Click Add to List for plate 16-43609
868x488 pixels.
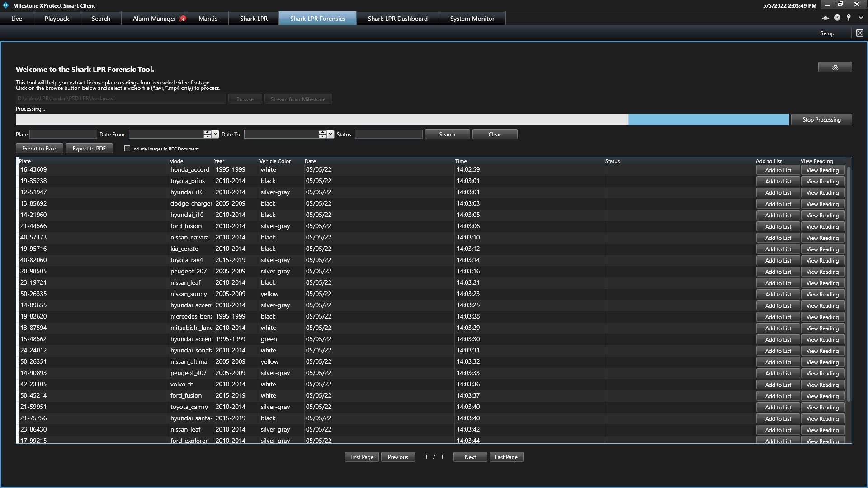(x=778, y=170)
